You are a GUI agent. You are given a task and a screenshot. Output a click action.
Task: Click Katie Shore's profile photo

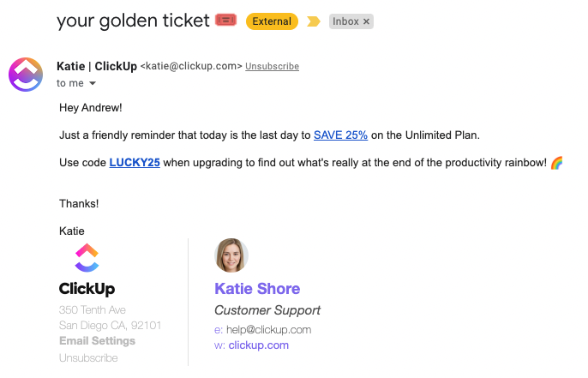(231, 255)
